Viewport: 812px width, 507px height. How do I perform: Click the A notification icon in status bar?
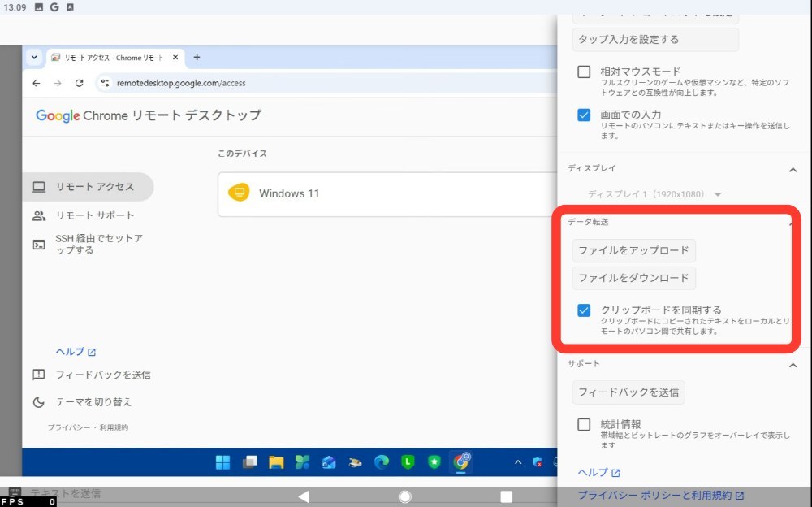70,7
